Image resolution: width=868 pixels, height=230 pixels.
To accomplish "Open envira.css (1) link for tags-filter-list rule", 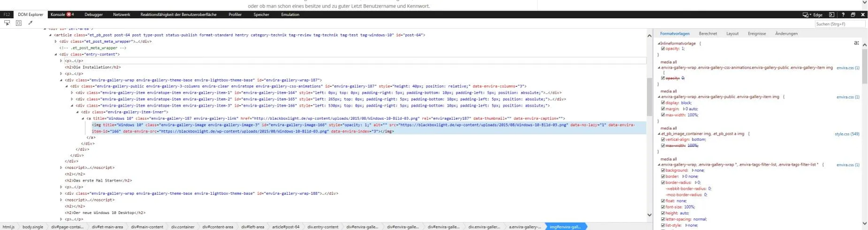I will [848, 165].
